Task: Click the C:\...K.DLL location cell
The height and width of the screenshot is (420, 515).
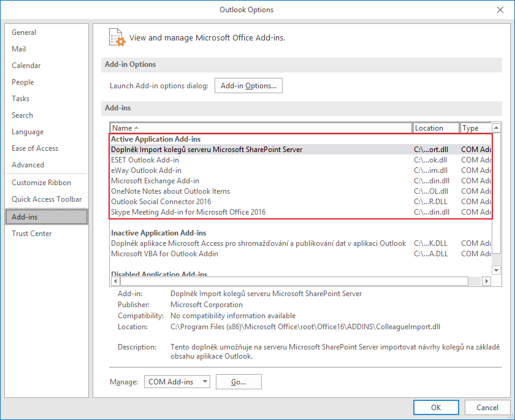Action: (x=430, y=243)
